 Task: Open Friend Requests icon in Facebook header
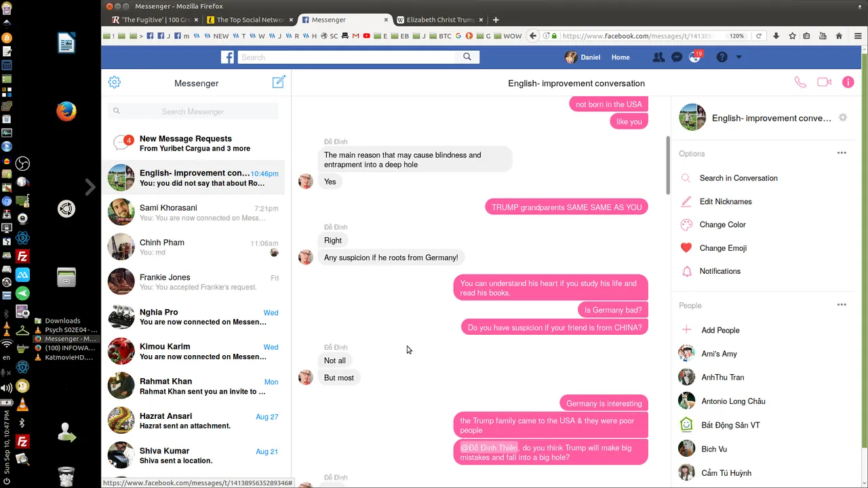pyautogui.click(x=658, y=57)
